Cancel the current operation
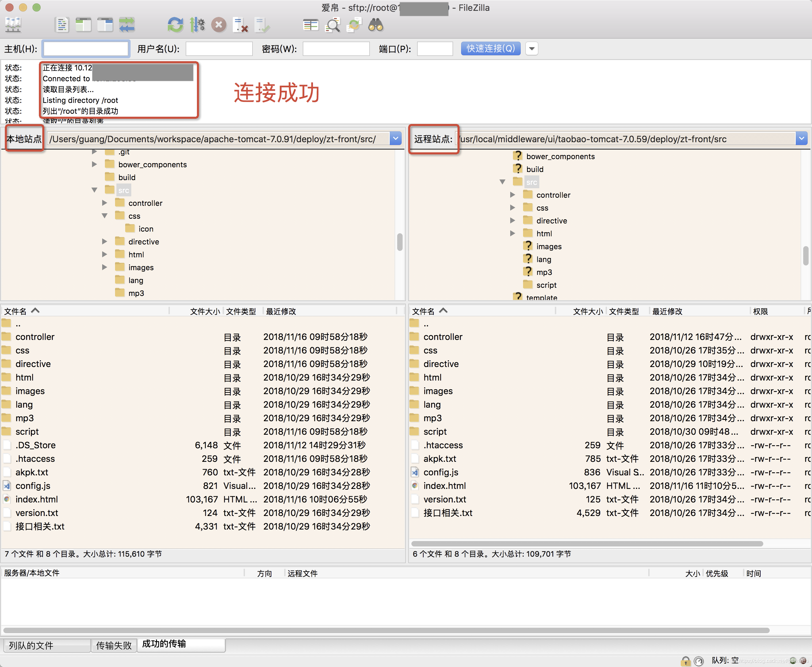The image size is (812, 667). [x=219, y=25]
